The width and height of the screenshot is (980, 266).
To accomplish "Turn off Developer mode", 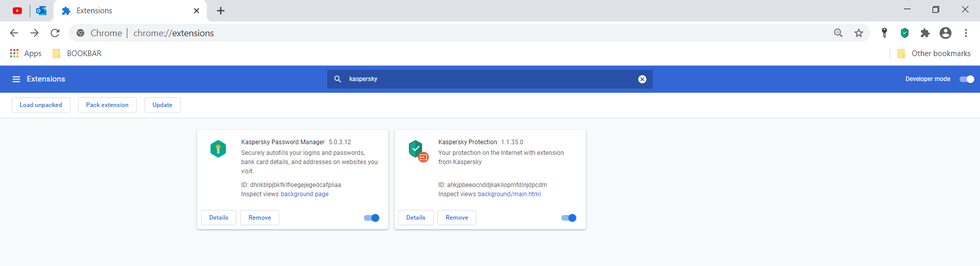I will click(x=967, y=79).
